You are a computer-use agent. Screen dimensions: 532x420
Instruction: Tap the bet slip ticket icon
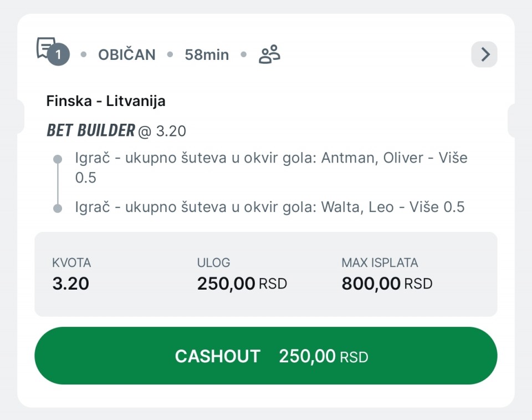pos(45,47)
